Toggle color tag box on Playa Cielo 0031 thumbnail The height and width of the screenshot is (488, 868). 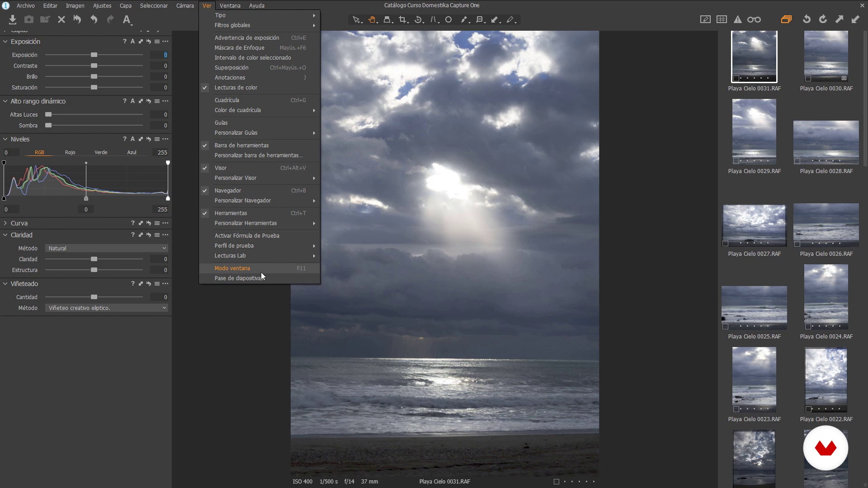[736, 78]
